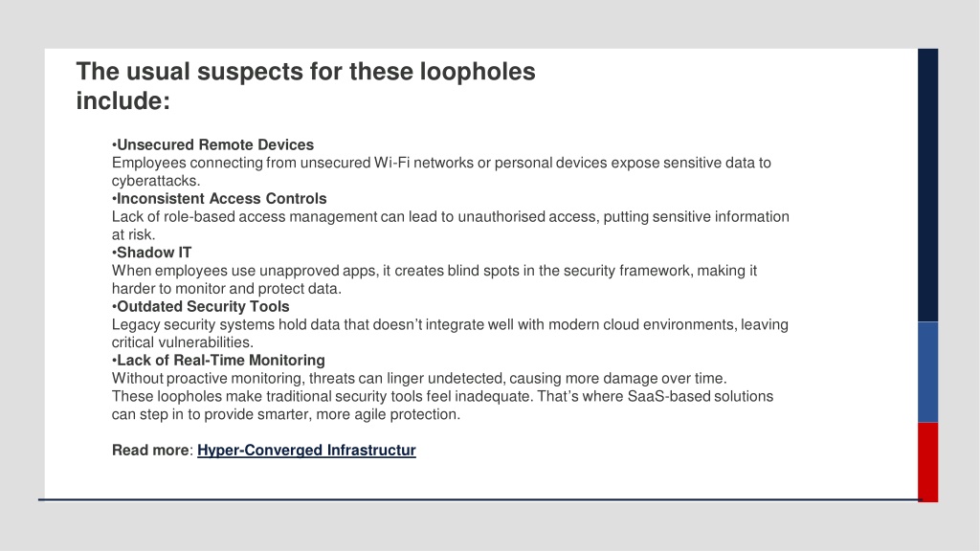Screen dimensions: 980x551
Task: Click the sentence about unapproved apps
Action: (x=434, y=279)
